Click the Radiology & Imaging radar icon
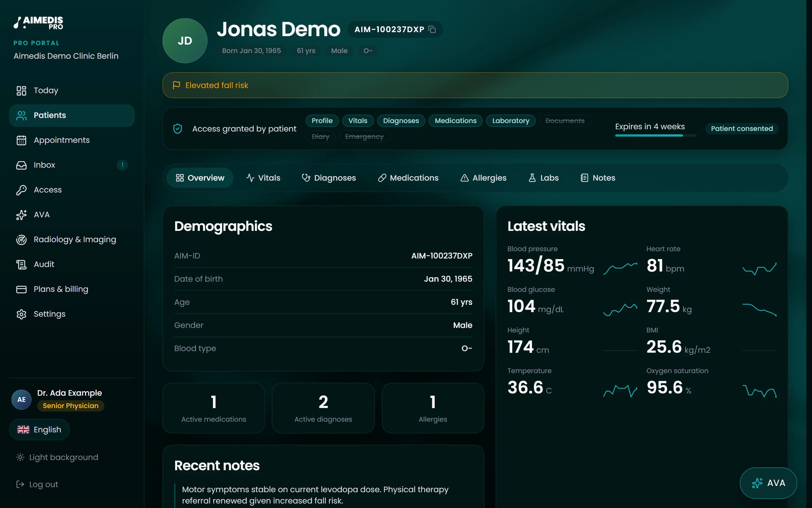The width and height of the screenshot is (812, 508). tap(21, 240)
